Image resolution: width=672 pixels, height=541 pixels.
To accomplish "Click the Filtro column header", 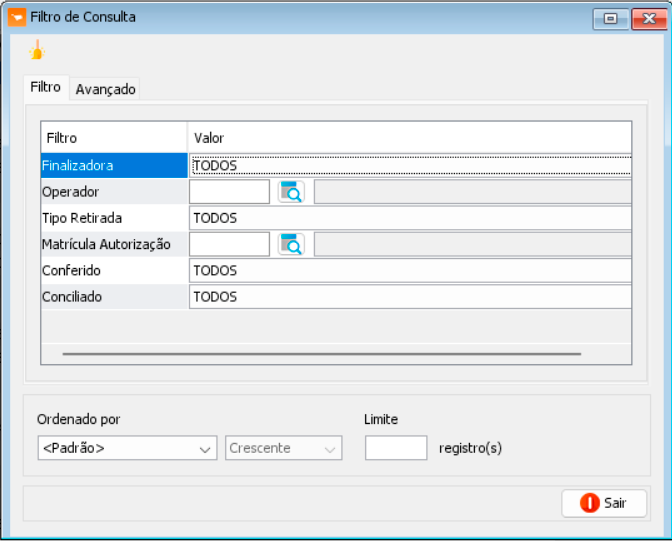I will coord(114,138).
